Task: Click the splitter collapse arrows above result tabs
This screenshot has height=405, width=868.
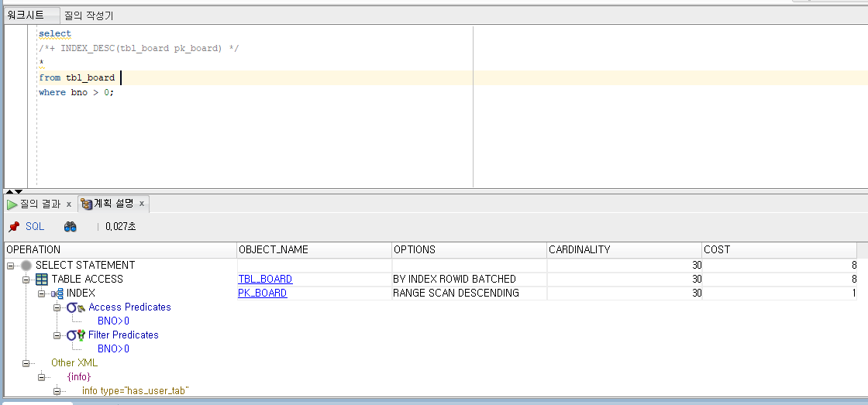Action: pos(14,191)
